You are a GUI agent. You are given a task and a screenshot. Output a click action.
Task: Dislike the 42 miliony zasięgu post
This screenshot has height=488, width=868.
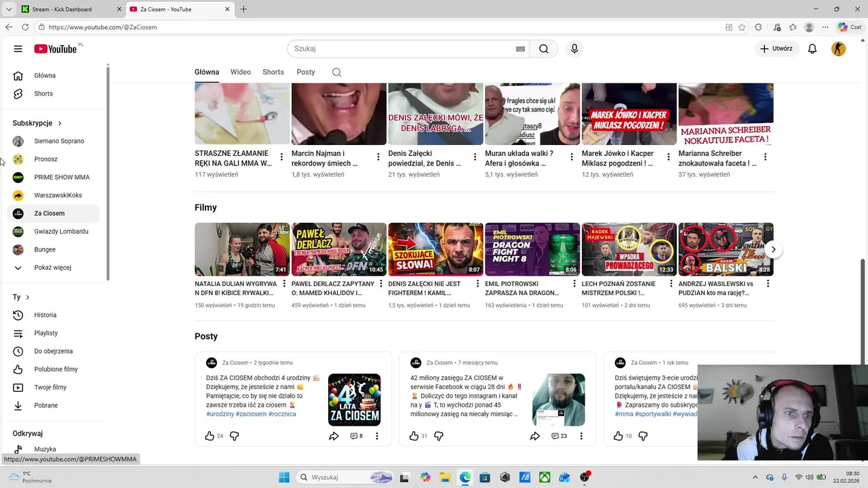tap(439, 436)
